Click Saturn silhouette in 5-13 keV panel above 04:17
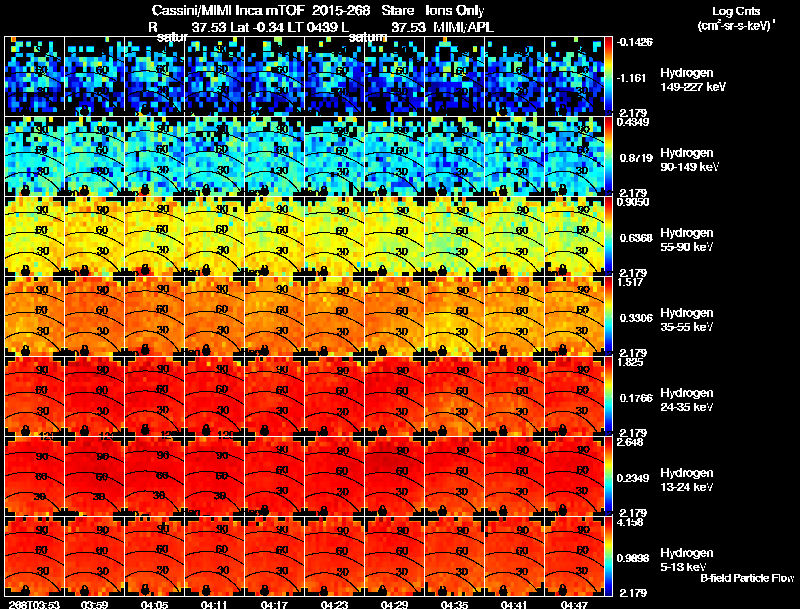 click(x=264, y=590)
